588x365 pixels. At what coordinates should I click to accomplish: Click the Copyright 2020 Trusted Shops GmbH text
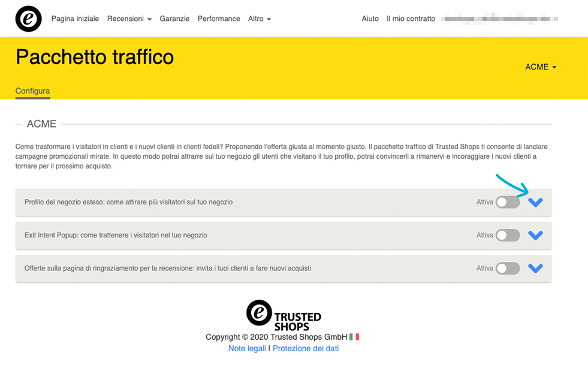[276, 337]
